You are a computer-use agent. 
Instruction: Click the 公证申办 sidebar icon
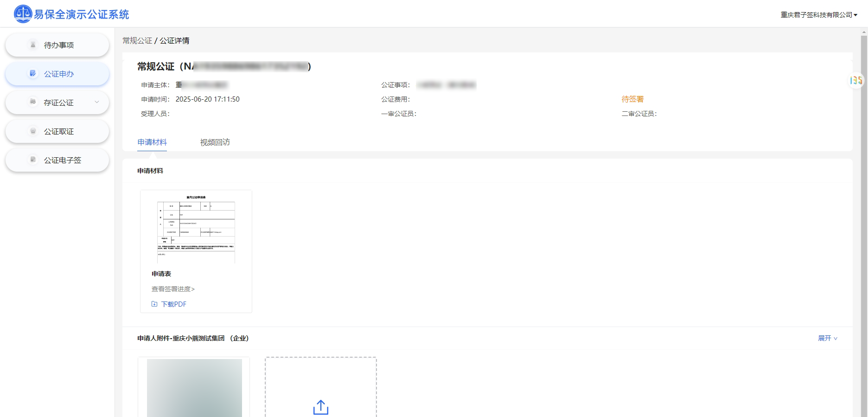[33, 73]
